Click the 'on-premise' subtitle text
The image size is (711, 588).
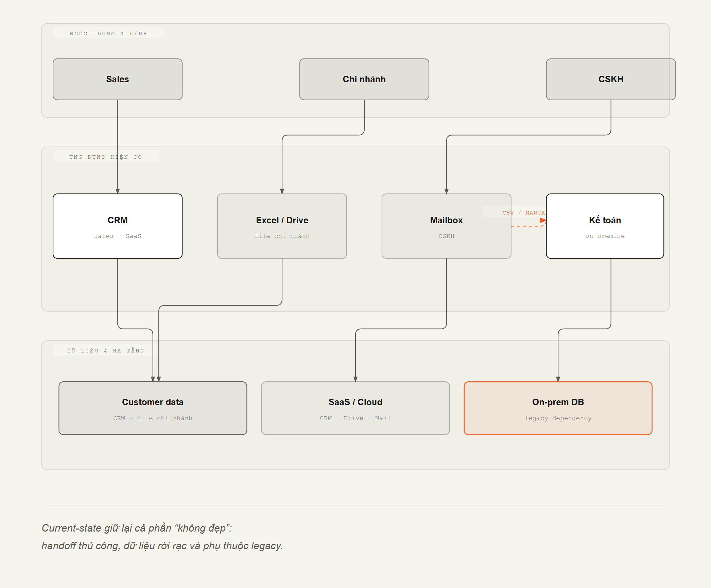pyautogui.click(x=605, y=236)
